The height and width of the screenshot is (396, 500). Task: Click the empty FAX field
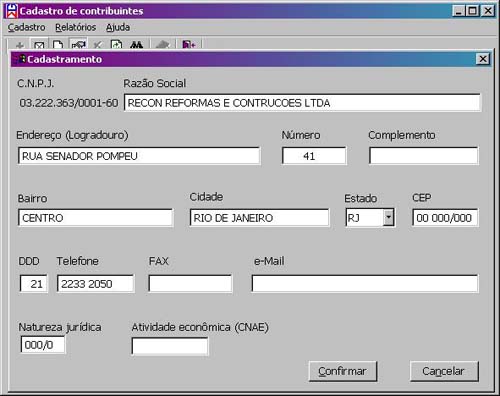point(190,284)
